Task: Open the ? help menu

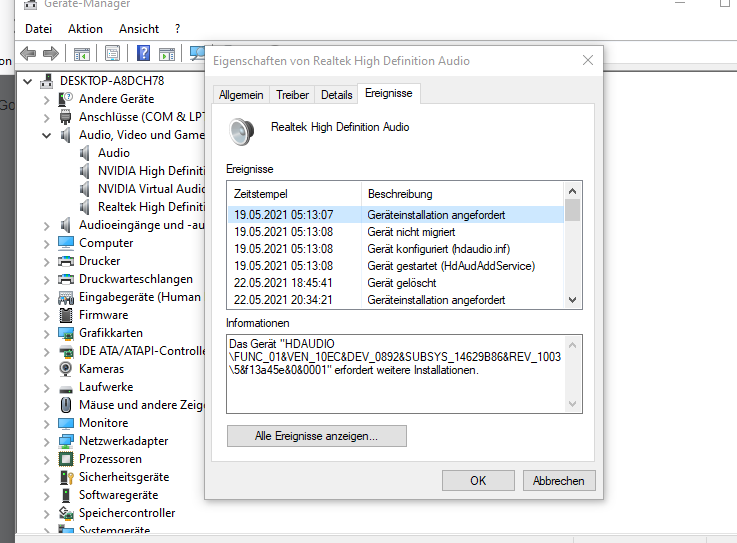Action: (177, 29)
